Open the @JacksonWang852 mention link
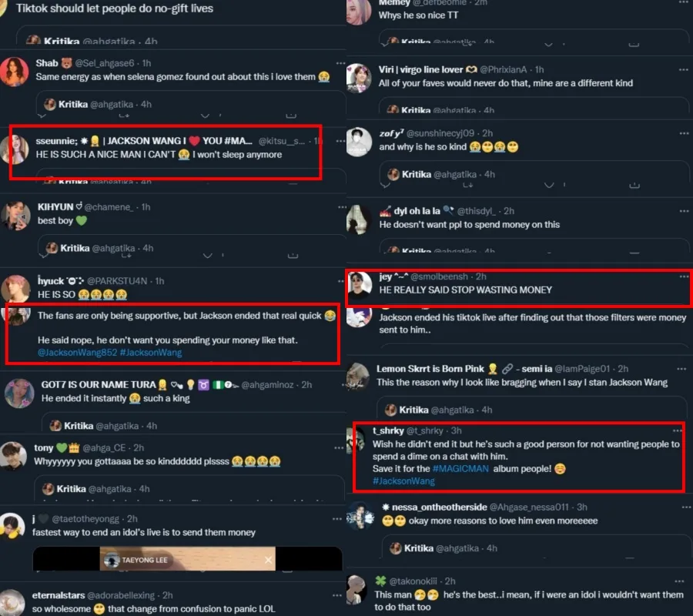The height and width of the screenshot is (616, 693). (x=77, y=352)
